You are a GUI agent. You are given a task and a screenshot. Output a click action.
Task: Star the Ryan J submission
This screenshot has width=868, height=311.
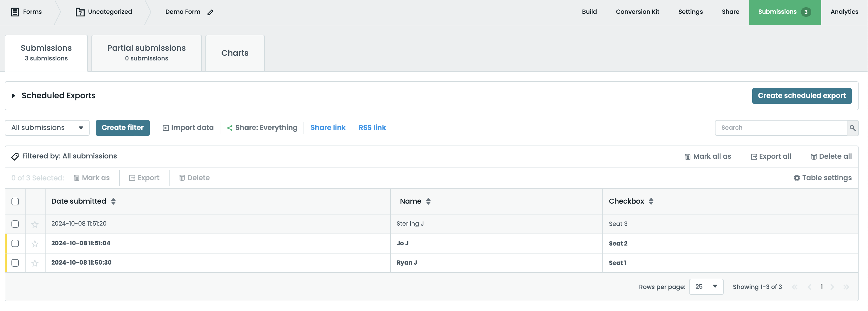pyautogui.click(x=35, y=263)
